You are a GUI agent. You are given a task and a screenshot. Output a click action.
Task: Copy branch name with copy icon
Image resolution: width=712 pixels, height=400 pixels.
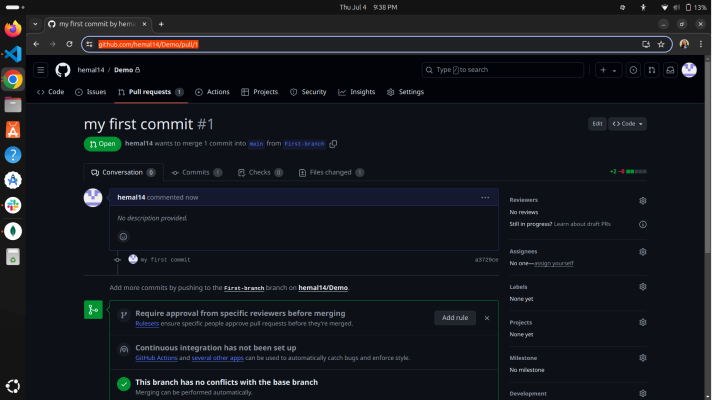(333, 144)
